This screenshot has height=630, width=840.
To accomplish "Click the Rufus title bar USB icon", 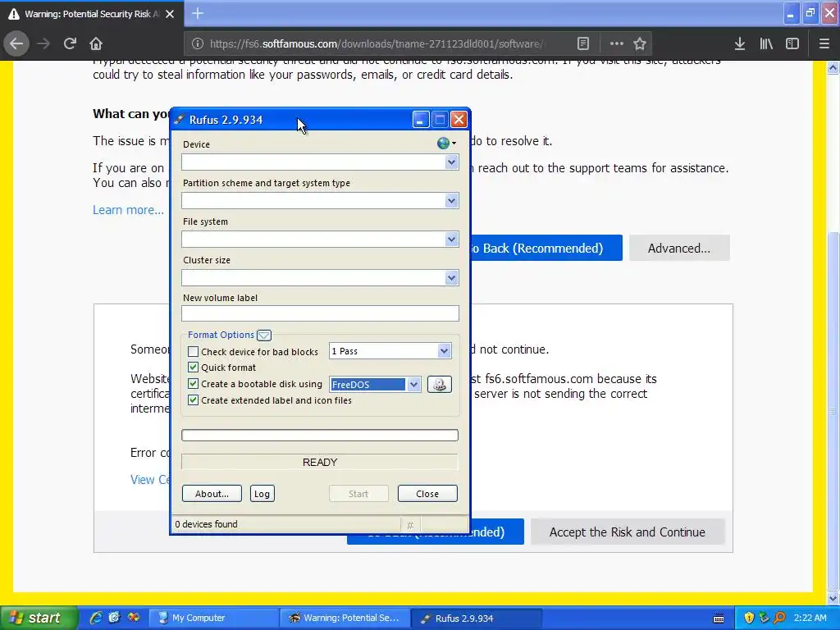I will click(x=179, y=120).
